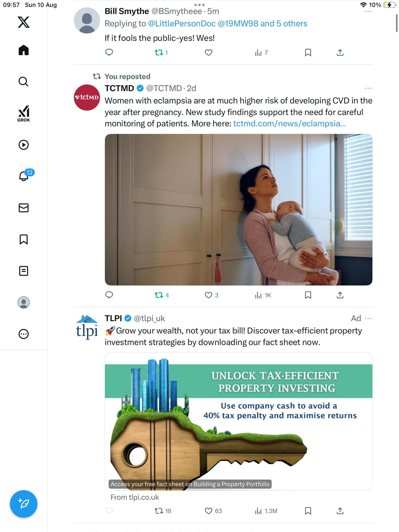Share the TLPI ad post
This screenshot has width=399, height=532.
pyautogui.click(x=340, y=511)
